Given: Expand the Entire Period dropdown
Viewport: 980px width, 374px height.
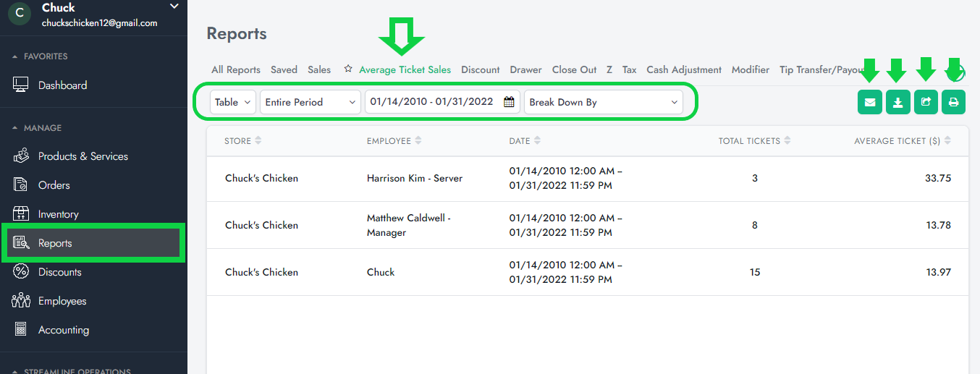Looking at the screenshot, I should (x=310, y=102).
